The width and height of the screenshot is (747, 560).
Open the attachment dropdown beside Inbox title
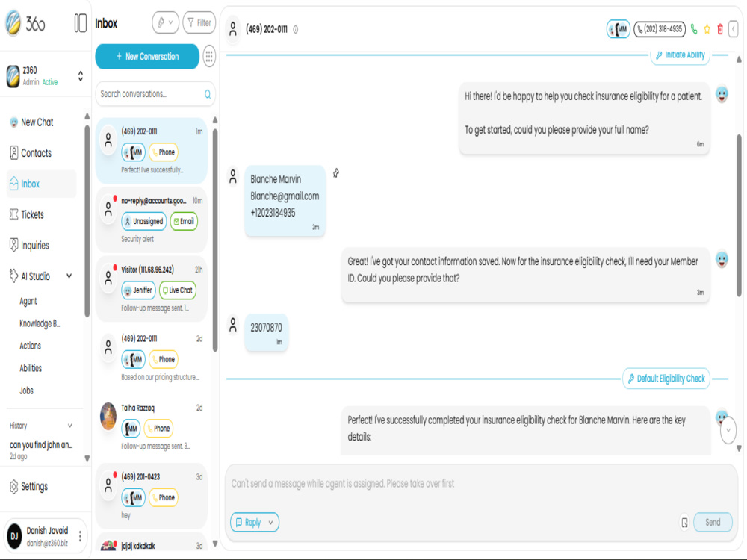(165, 22)
